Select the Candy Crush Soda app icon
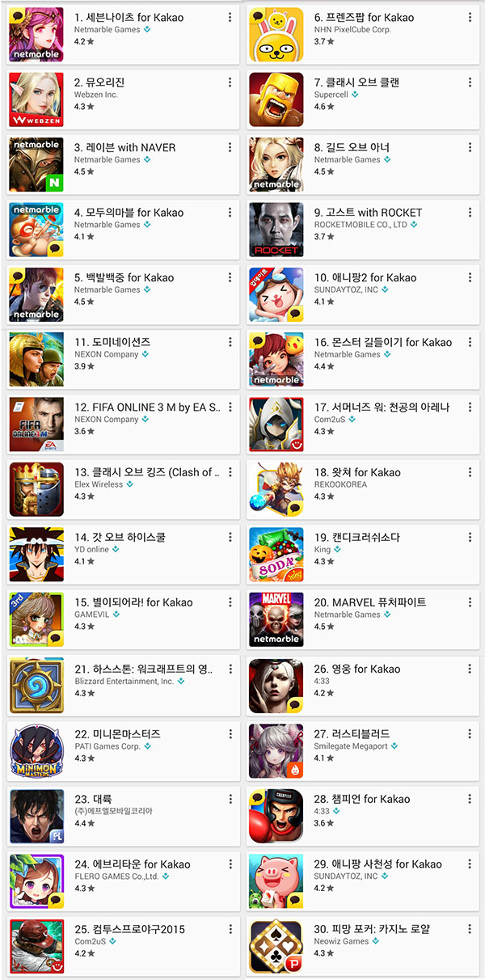485x980 pixels. 276,555
